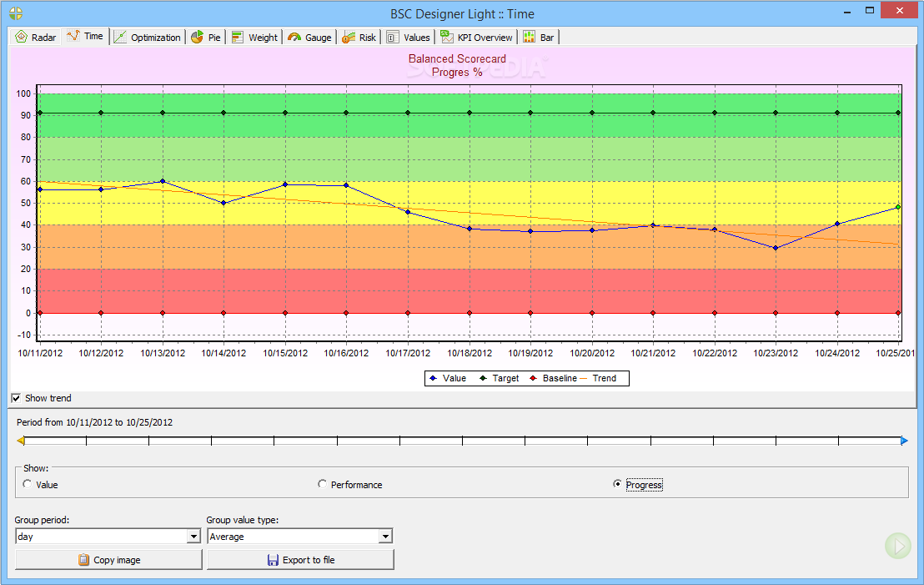Click the KPI Overview tab icon
924x585 pixels.
(x=447, y=38)
